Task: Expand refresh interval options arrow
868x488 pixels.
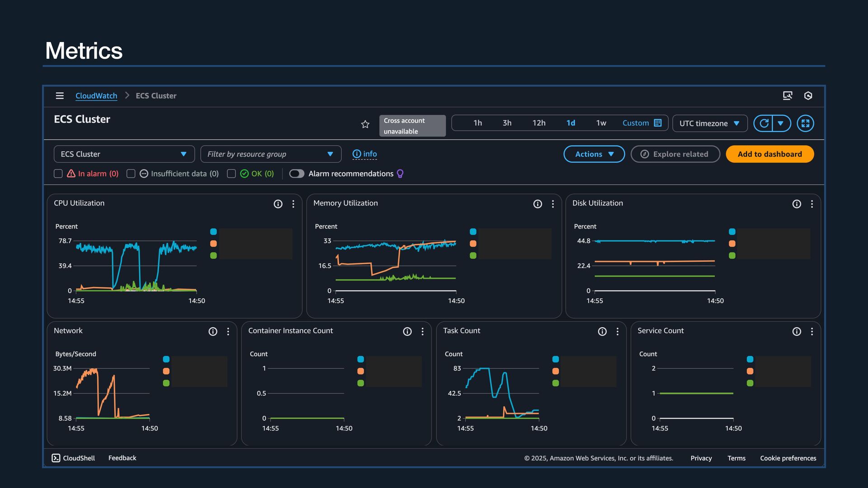Action: point(781,123)
